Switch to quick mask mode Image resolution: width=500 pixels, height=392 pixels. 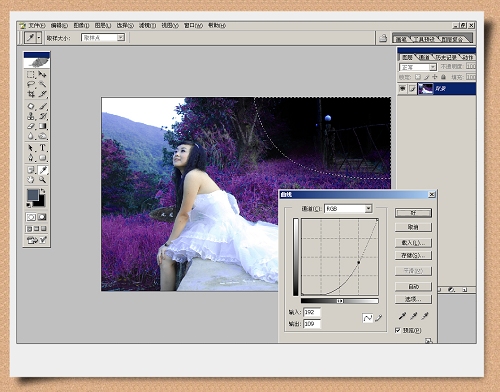[42, 217]
